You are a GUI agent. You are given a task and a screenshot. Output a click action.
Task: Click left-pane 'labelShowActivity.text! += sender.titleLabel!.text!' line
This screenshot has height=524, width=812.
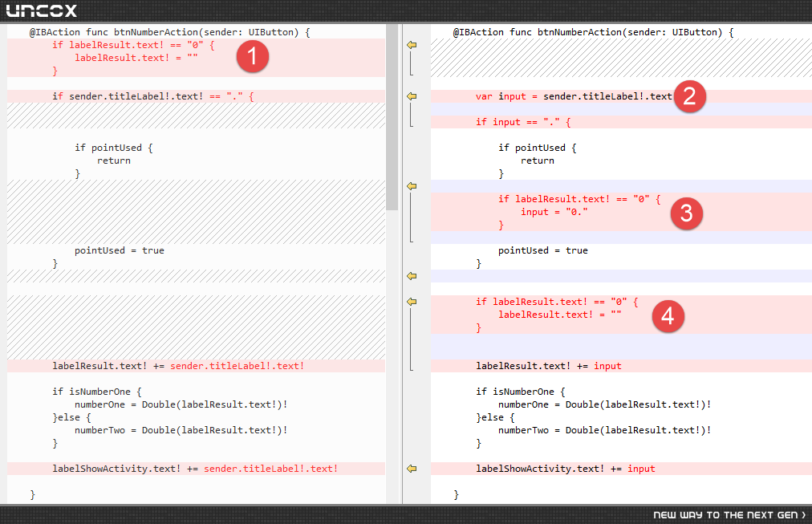point(197,469)
